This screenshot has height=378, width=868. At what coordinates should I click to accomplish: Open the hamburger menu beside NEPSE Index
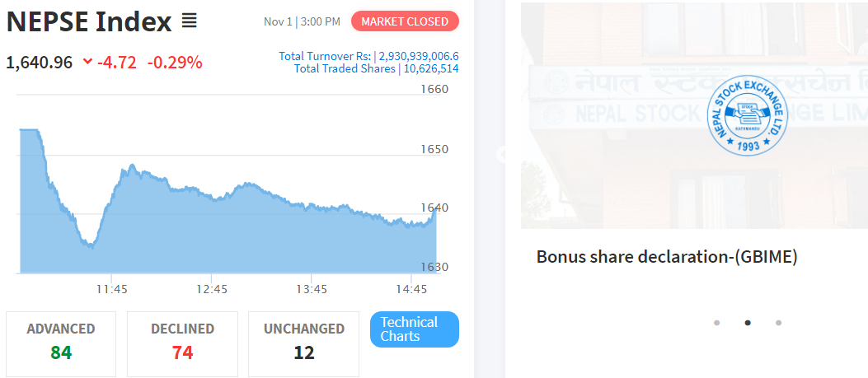[x=190, y=21]
